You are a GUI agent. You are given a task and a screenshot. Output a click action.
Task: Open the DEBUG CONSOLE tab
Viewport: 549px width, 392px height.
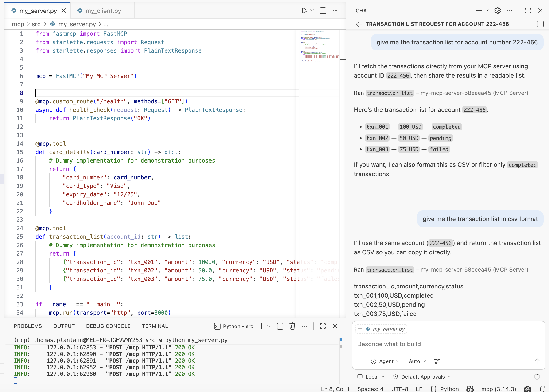(x=108, y=326)
